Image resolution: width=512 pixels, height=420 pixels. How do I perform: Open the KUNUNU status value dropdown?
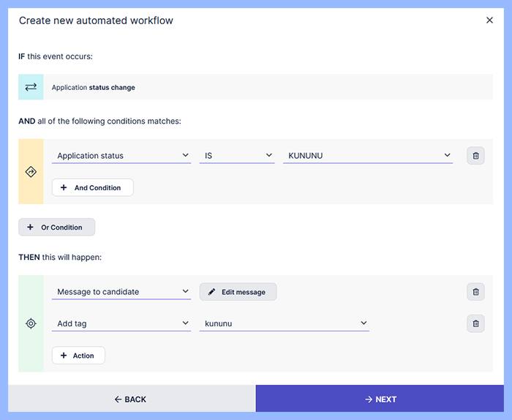(x=368, y=156)
